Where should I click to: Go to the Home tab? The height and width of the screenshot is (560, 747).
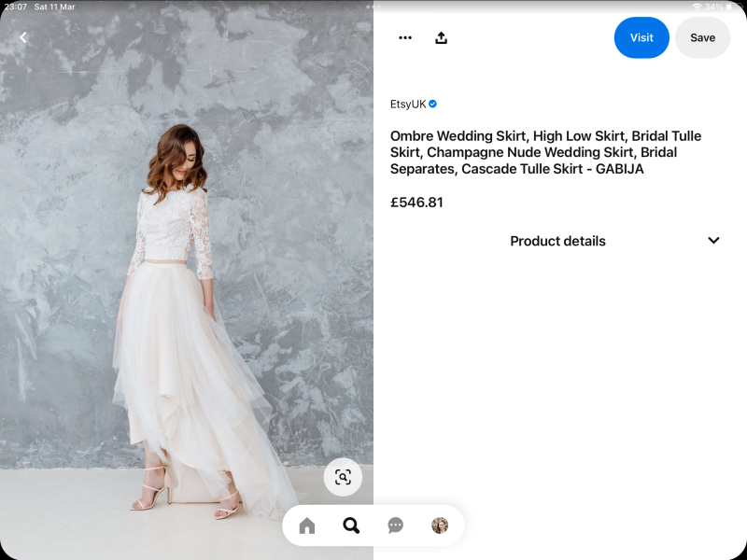[307, 526]
